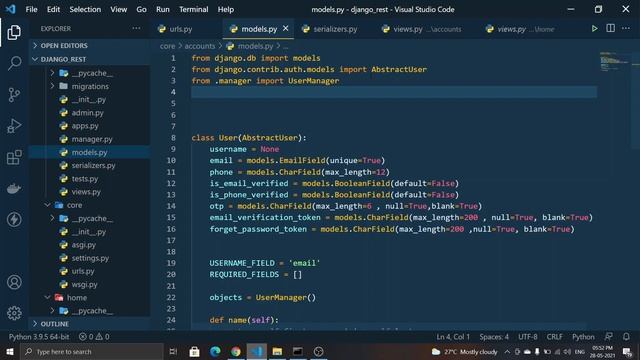Switch to views.py accounts tab
This screenshot has height=360, width=640.
(427, 29)
